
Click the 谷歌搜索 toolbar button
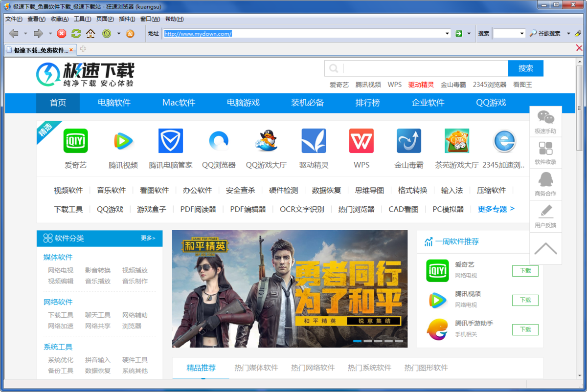545,34
